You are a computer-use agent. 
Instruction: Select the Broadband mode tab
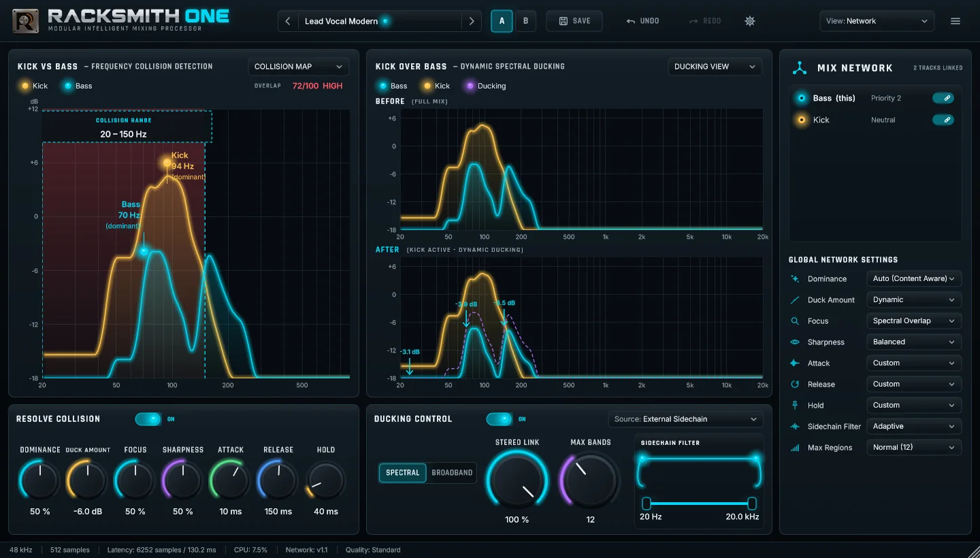tap(452, 473)
